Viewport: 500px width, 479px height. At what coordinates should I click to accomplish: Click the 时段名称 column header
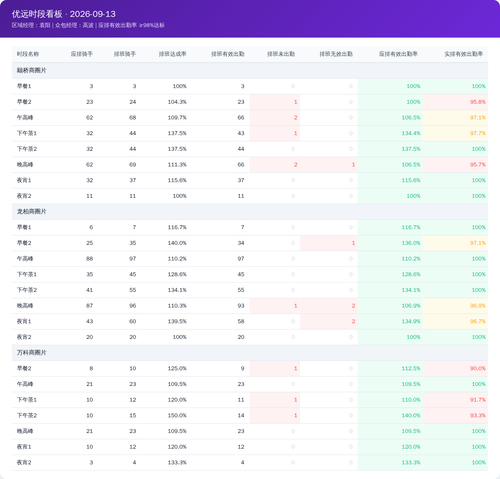pos(28,54)
